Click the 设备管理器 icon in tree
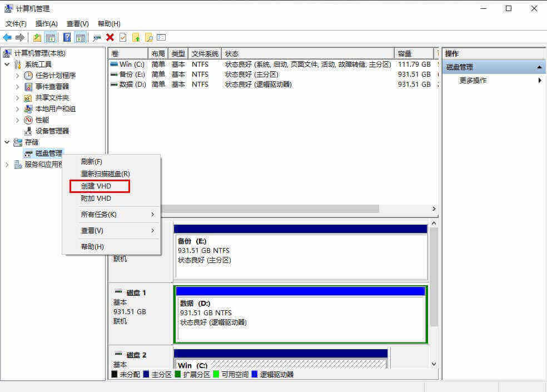Image resolution: width=547 pixels, height=392 pixels. (28, 131)
